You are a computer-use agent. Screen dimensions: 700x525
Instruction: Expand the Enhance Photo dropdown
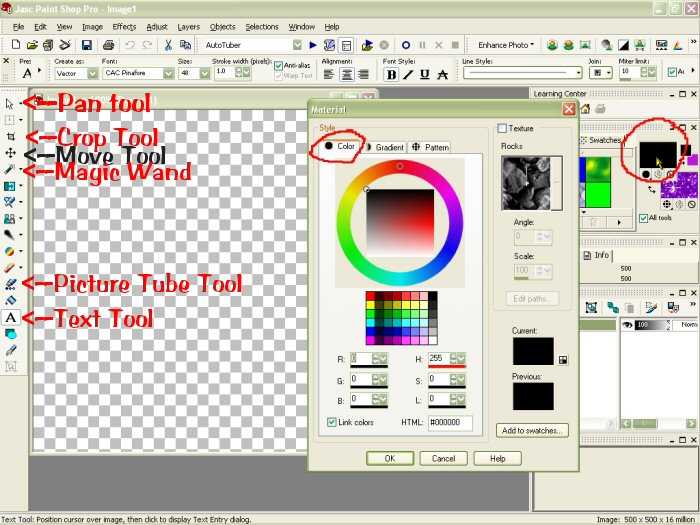pos(506,45)
